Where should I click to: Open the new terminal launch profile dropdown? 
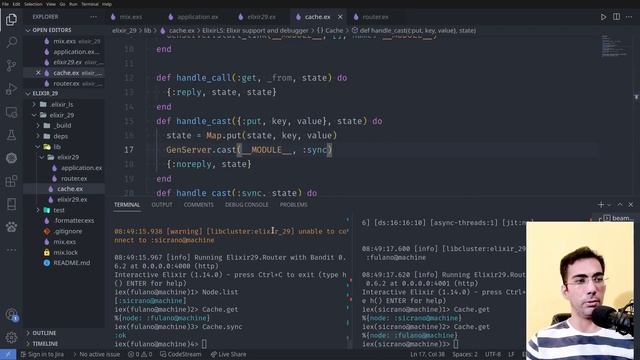click(609, 204)
